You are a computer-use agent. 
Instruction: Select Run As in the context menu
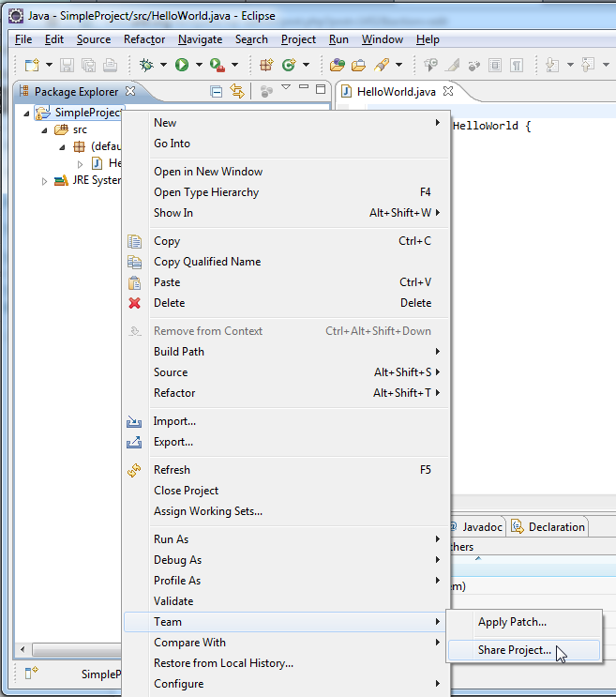287,539
